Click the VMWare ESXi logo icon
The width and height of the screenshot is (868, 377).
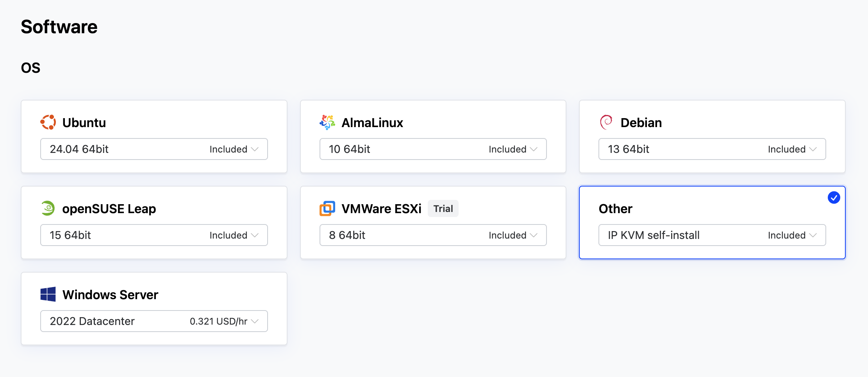(327, 208)
